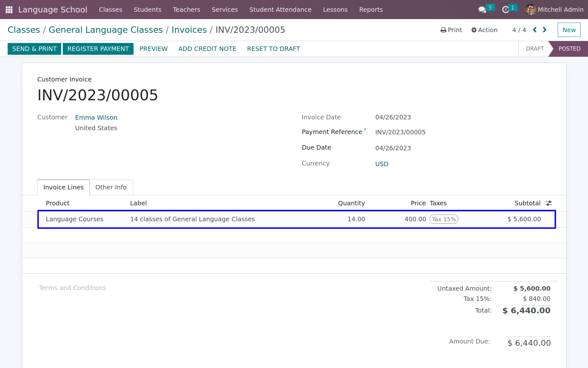Viewport: 588px width, 368px height.
Task: Click the Payment Reference help tooltip mark
Action: [365, 130]
